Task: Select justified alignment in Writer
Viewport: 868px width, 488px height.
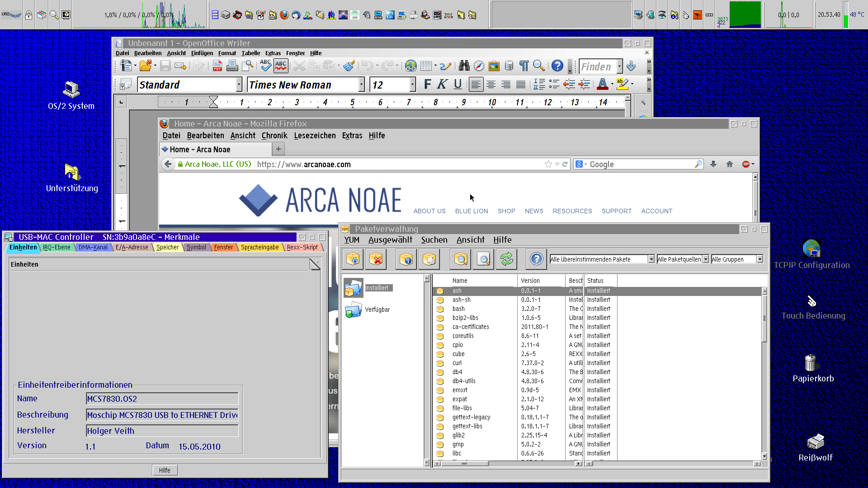Action: (521, 84)
